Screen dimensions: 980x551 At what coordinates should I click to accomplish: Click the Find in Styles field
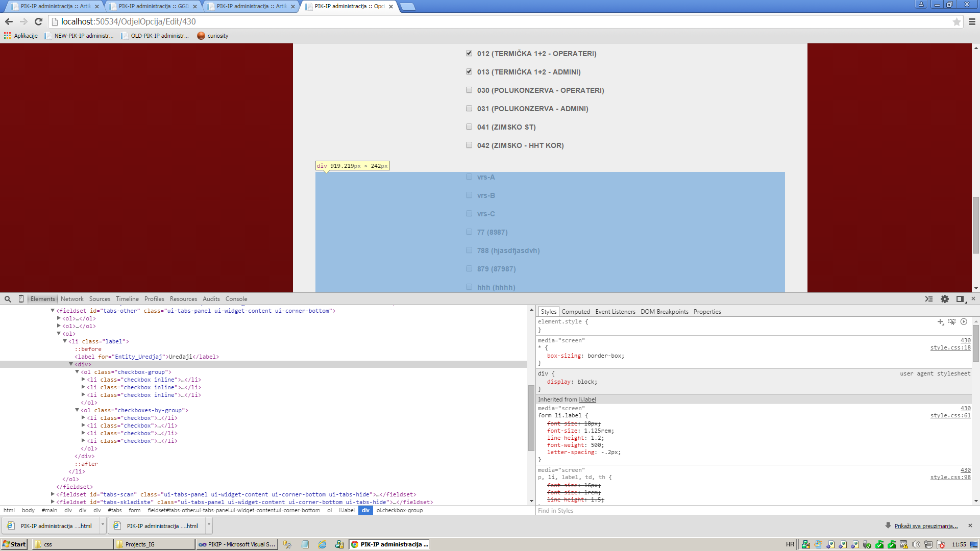point(753,511)
